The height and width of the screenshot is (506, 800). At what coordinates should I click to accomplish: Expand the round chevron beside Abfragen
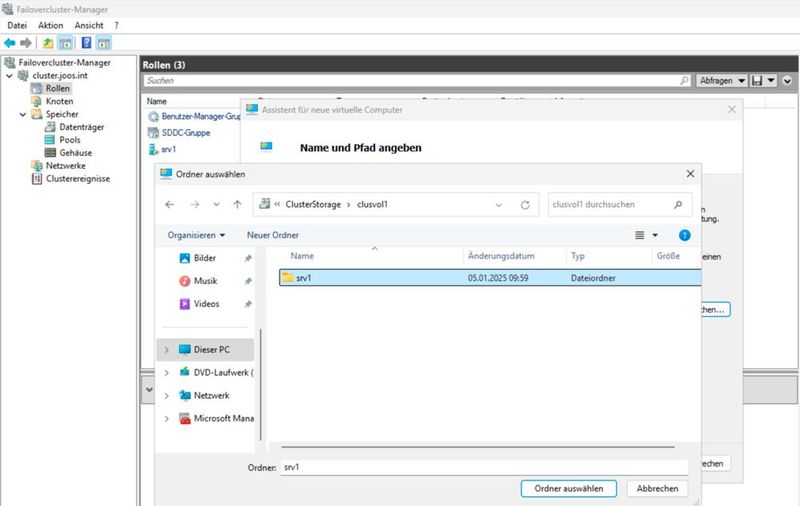pos(787,81)
